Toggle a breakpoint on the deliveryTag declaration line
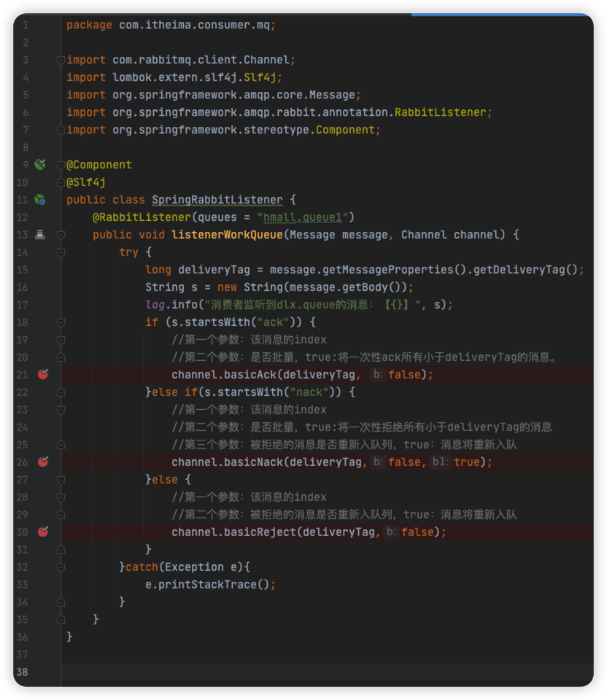The width and height of the screenshot is (607, 700). pos(42,269)
